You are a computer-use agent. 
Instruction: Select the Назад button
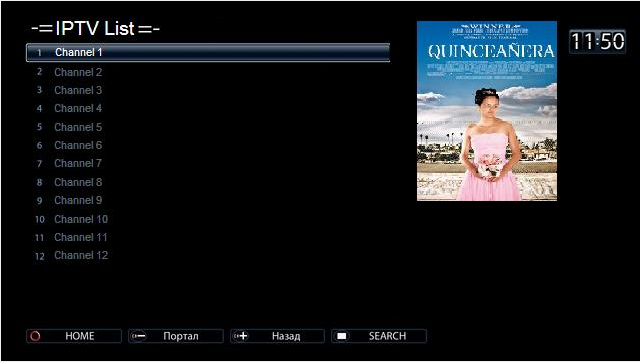tap(278, 336)
